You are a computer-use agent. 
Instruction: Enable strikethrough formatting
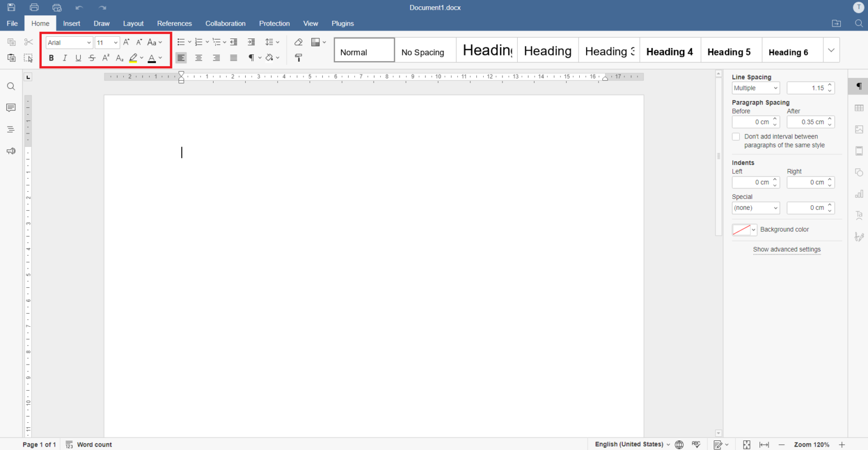coord(92,57)
